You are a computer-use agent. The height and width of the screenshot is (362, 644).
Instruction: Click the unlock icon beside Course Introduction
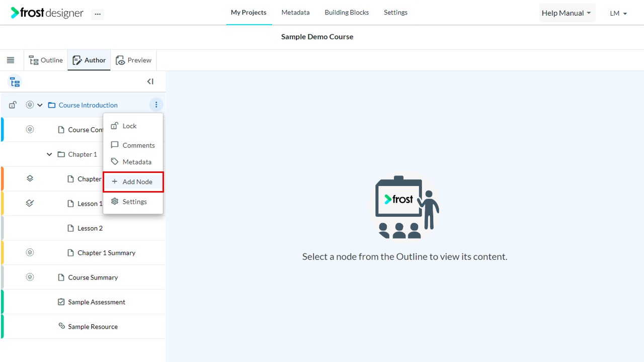click(x=13, y=105)
